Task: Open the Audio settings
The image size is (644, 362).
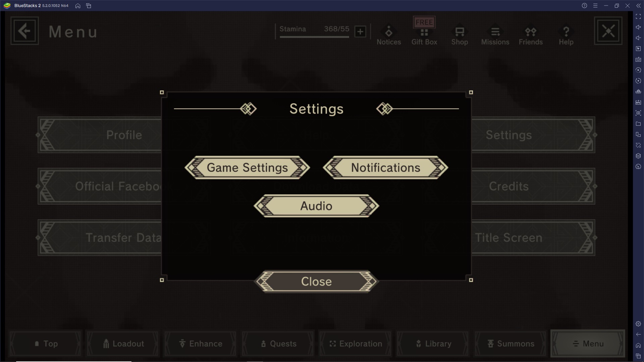Action: click(316, 205)
